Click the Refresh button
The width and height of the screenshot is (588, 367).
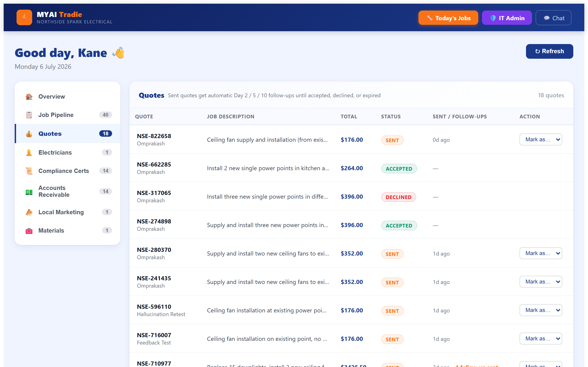coord(549,51)
